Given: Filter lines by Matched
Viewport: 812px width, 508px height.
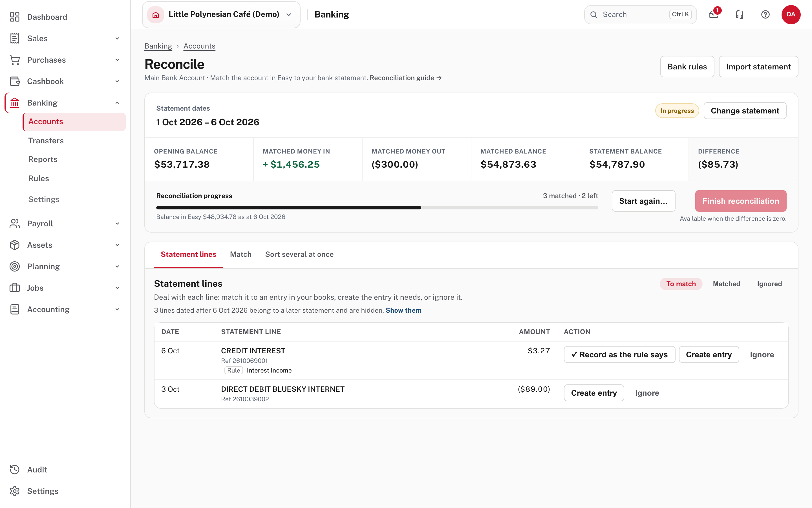Looking at the screenshot, I should (x=727, y=284).
